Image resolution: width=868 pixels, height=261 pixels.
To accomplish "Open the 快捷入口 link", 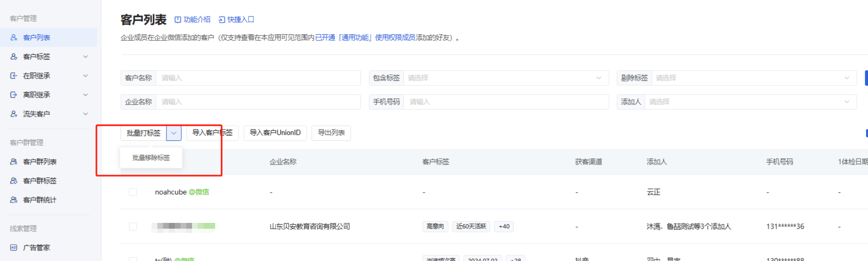I will [236, 19].
